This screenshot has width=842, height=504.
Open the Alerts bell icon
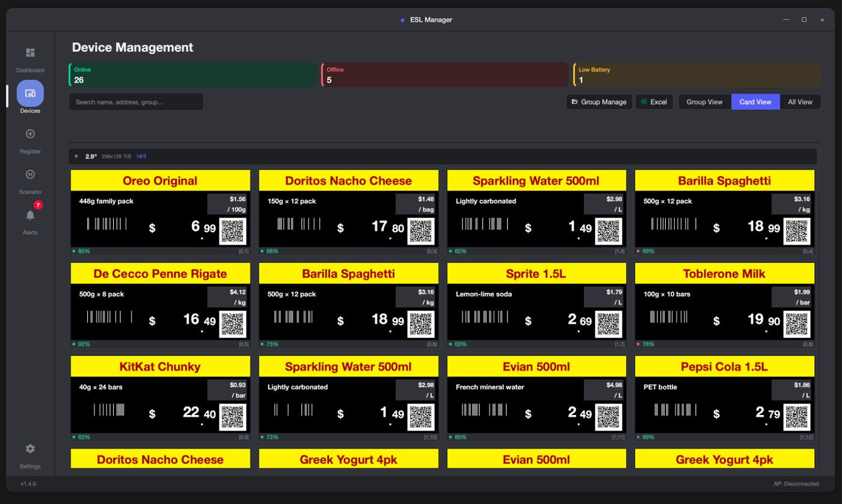30,215
